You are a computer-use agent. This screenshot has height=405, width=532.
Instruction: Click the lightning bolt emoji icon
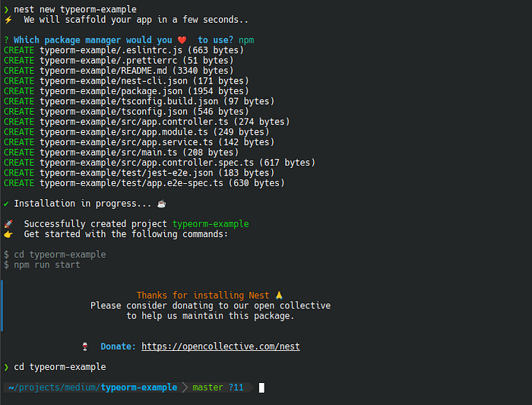(x=8, y=20)
